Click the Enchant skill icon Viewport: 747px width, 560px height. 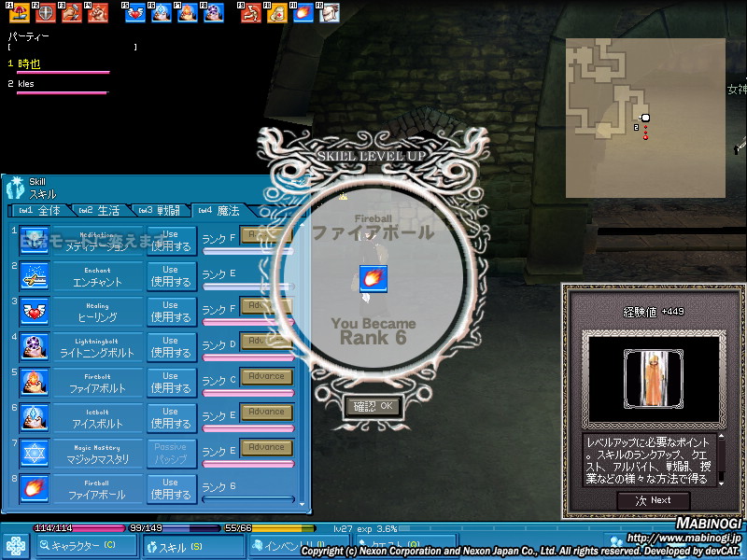pyautogui.click(x=35, y=276)
